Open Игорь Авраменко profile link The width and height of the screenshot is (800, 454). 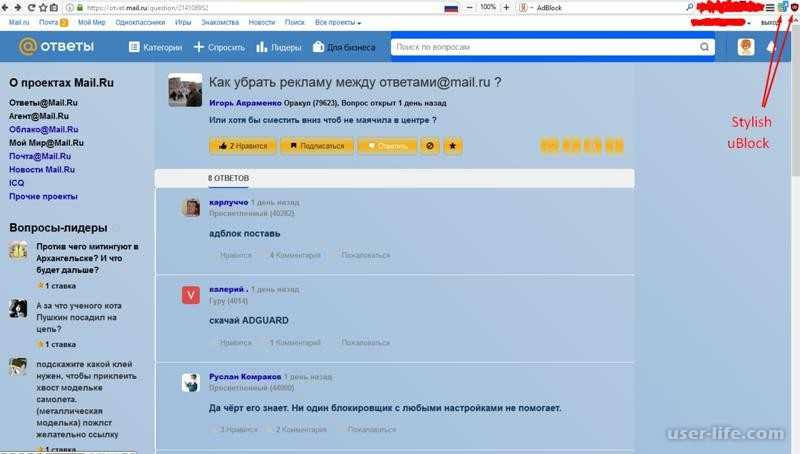(x=245, y=103)
